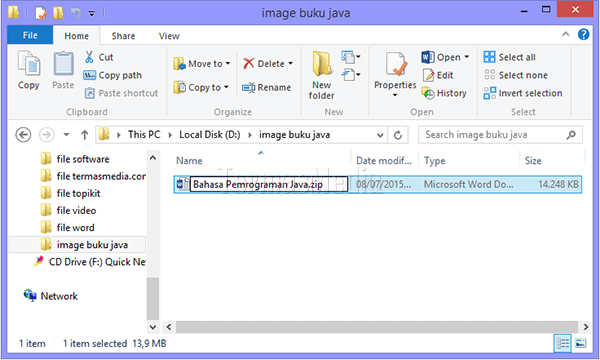This screenshot has width=600, height=360.
Task: Click Paste shortcut in the ribbon
Action: click(121, 93)
